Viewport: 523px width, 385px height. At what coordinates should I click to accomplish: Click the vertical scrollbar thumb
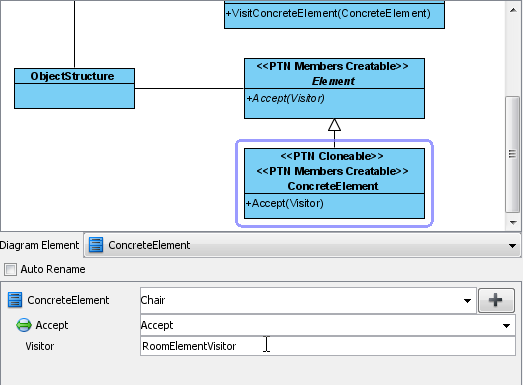point(513,154)
